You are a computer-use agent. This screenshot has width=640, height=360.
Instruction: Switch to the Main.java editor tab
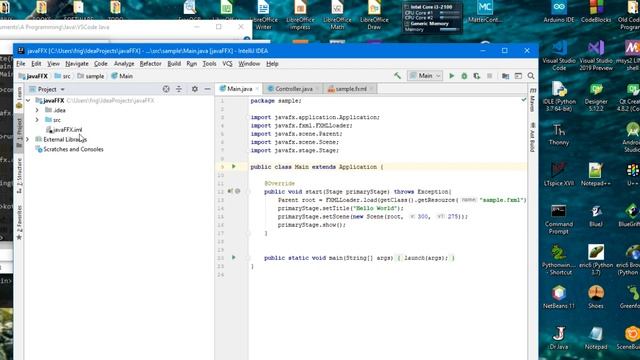click(x=239, y=89)
